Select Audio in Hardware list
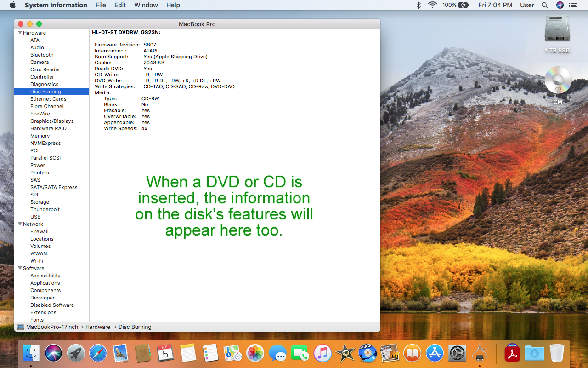 click(x=37, y=47)
